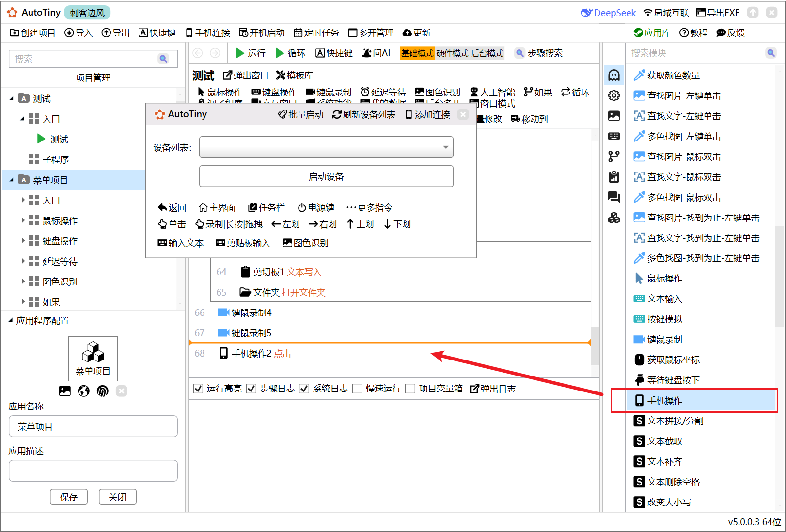Click the 教程 tutorial link
Screen dimensions: 786x532
pyautogui.click(x=693, y=33)
